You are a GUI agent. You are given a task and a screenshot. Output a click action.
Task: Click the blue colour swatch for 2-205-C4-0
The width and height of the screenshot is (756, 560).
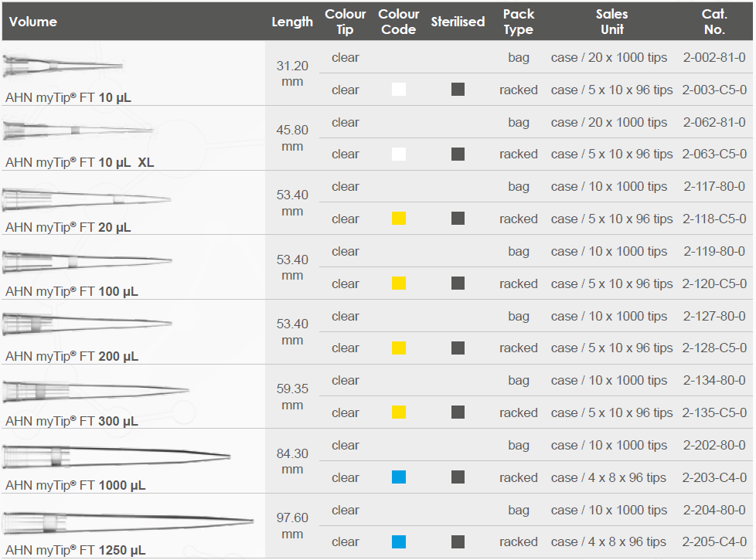(x=399, y=541)
